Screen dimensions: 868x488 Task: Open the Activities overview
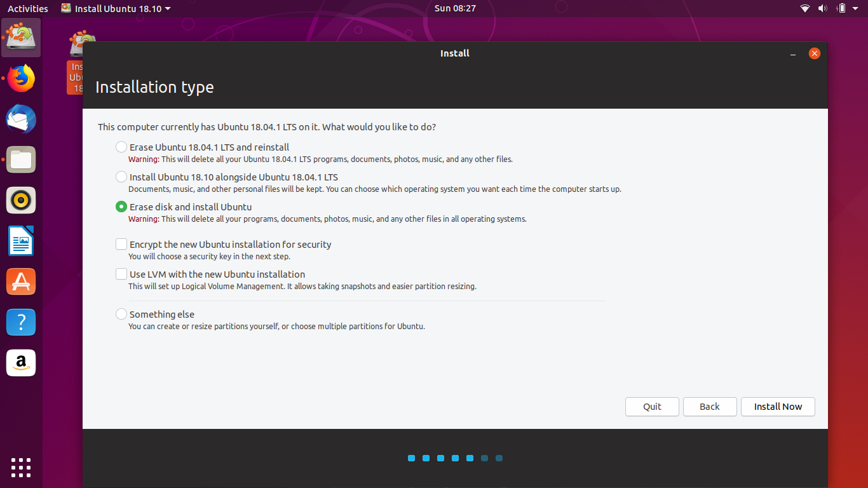[28, 8]
